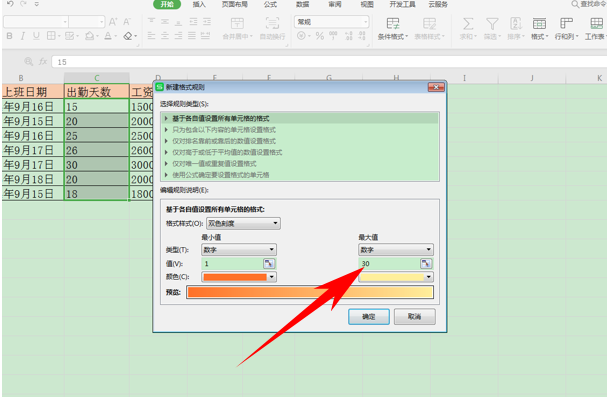Open the 查找命令 search box

click(589, 4)
